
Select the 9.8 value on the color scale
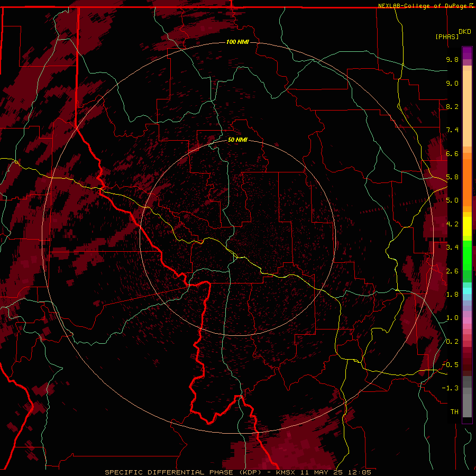tap(452, 59)
